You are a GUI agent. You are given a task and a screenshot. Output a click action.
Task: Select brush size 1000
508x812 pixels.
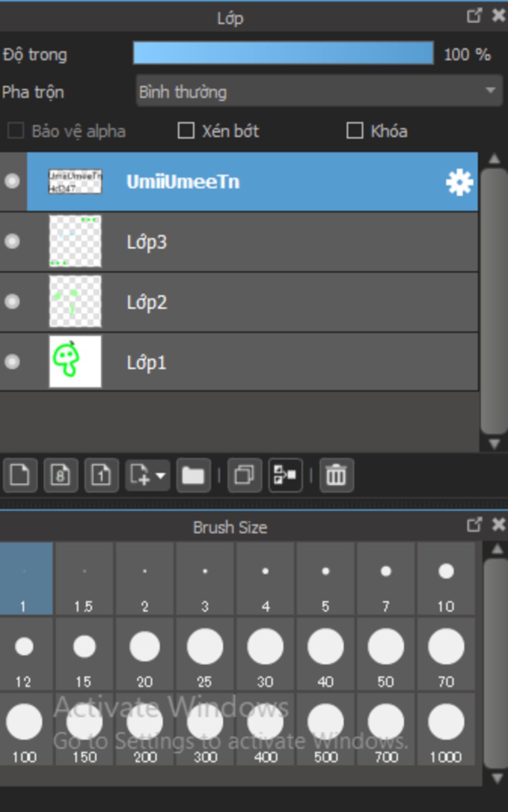coord(446,729)
